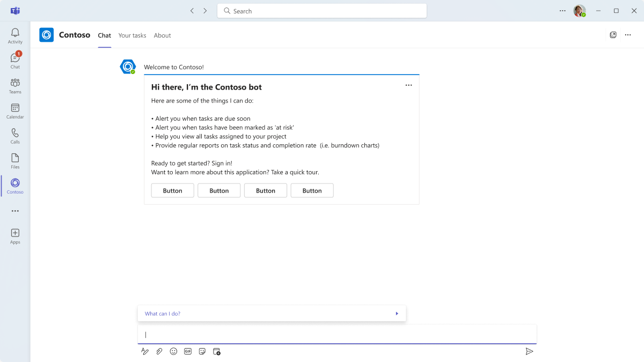Image resolution: width=644 pixels, height=362 pixels.
Task: Click 'Alert you when tasks are due soon'
Action: point(203,119)
